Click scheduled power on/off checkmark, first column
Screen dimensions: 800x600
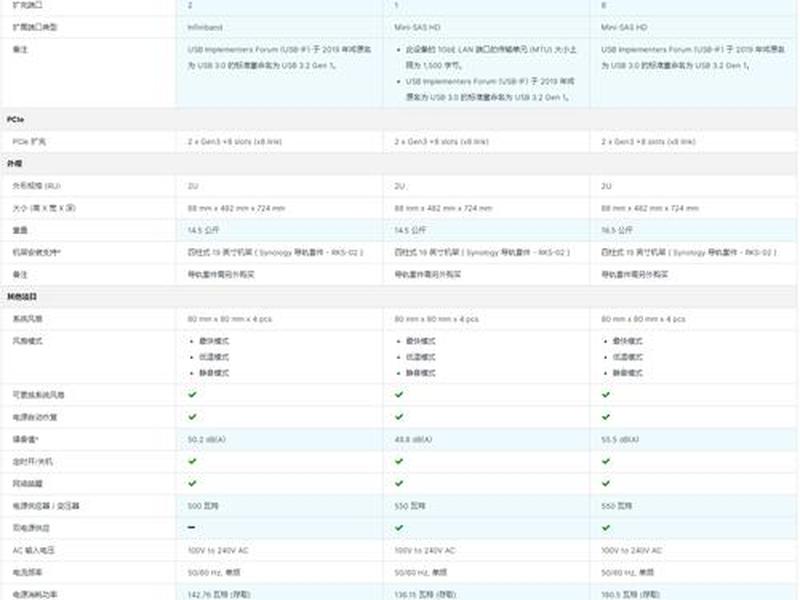pyautogui.click(x=192, y=461)
